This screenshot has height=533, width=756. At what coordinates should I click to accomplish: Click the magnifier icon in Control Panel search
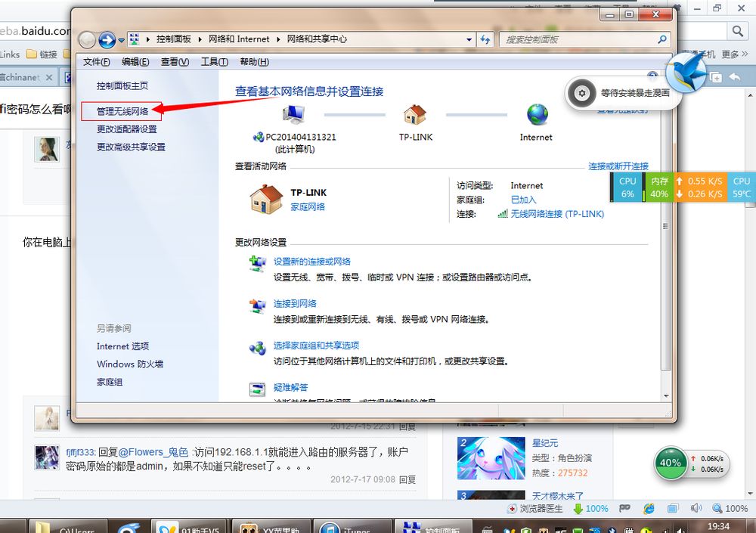662,39
